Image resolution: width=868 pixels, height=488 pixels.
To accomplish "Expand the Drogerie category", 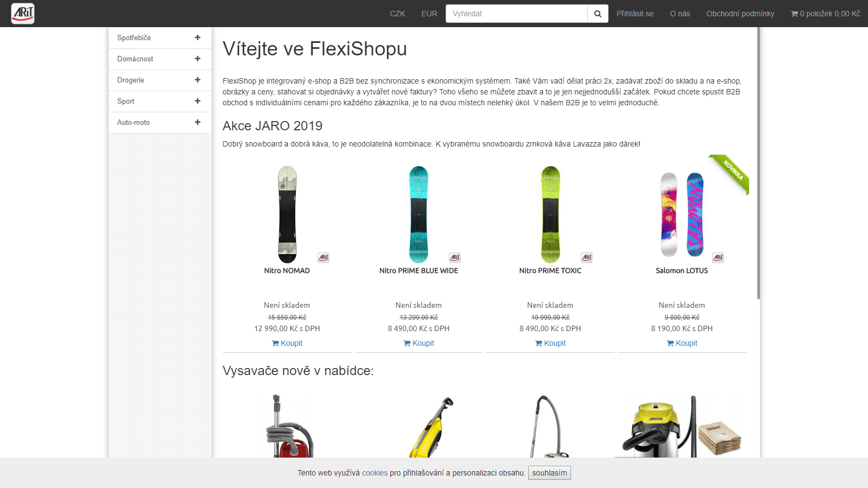I will (198, 80).
